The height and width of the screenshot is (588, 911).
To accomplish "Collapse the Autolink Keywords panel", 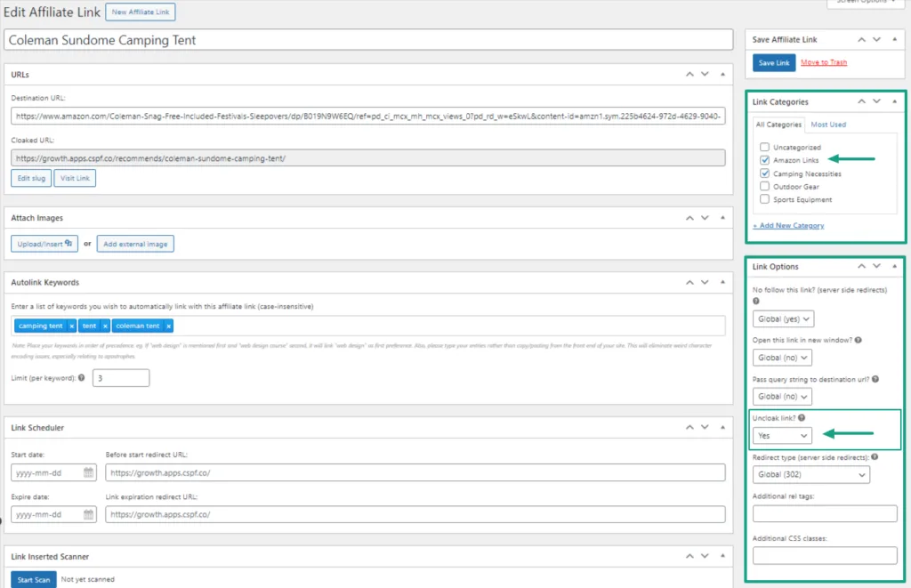I will tap(722, 282).
